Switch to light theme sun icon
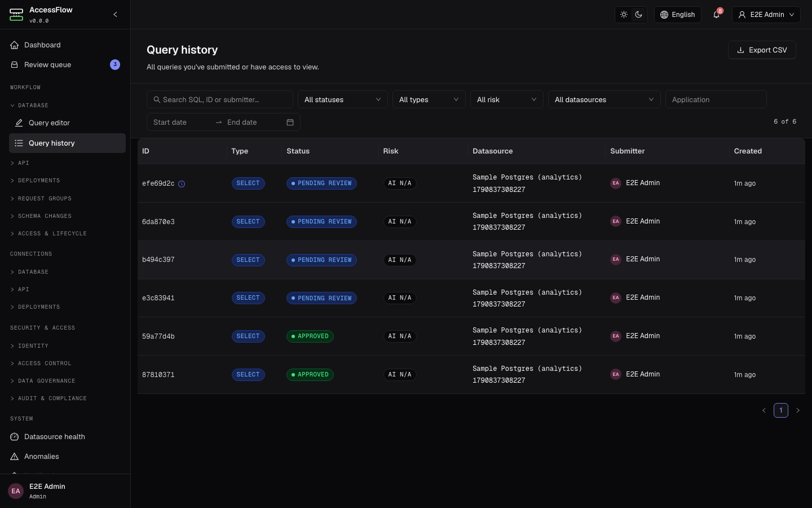812x508 pixels. (x=624, y=15)
